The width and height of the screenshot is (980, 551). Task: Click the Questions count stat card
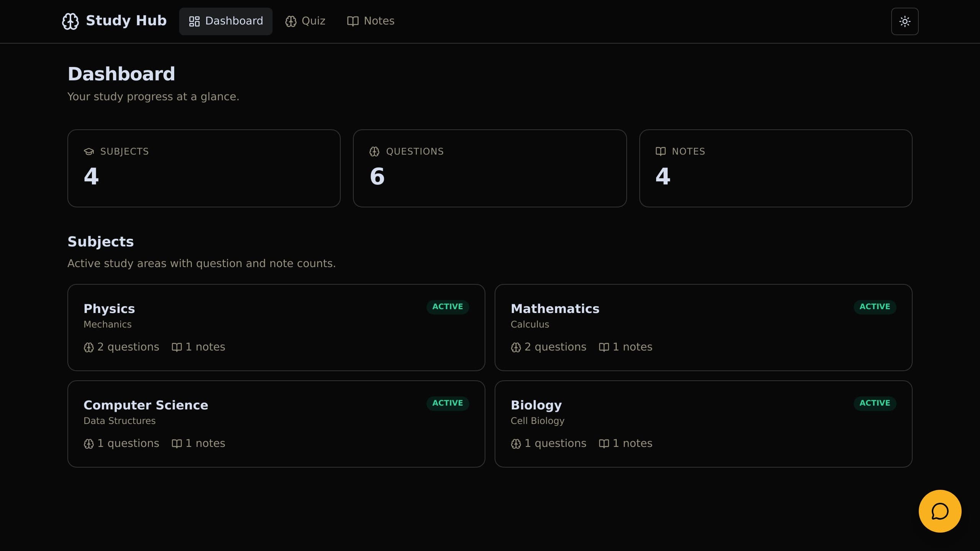click(490, 168)
